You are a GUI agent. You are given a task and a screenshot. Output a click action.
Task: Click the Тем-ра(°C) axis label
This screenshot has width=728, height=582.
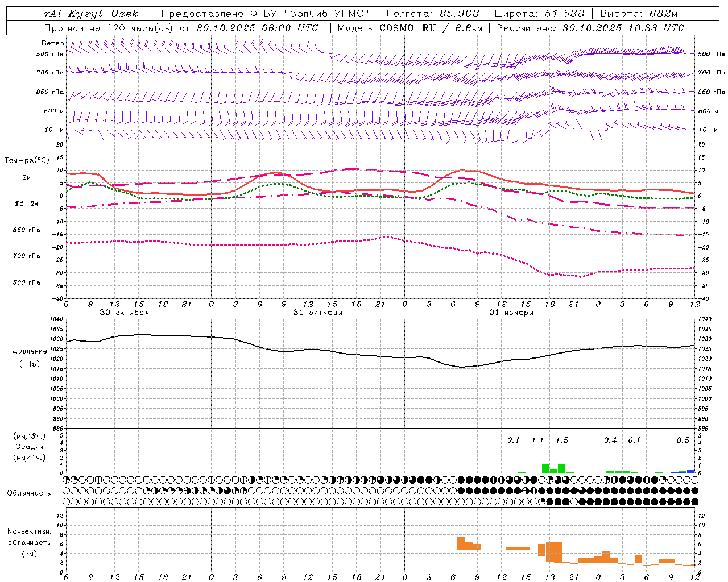click(27, 161)
